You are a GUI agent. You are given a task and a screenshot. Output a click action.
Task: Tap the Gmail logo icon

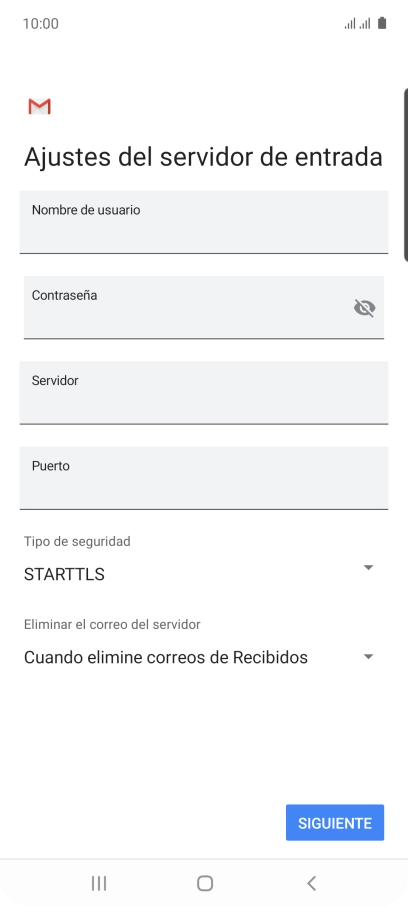coord(39,106)
